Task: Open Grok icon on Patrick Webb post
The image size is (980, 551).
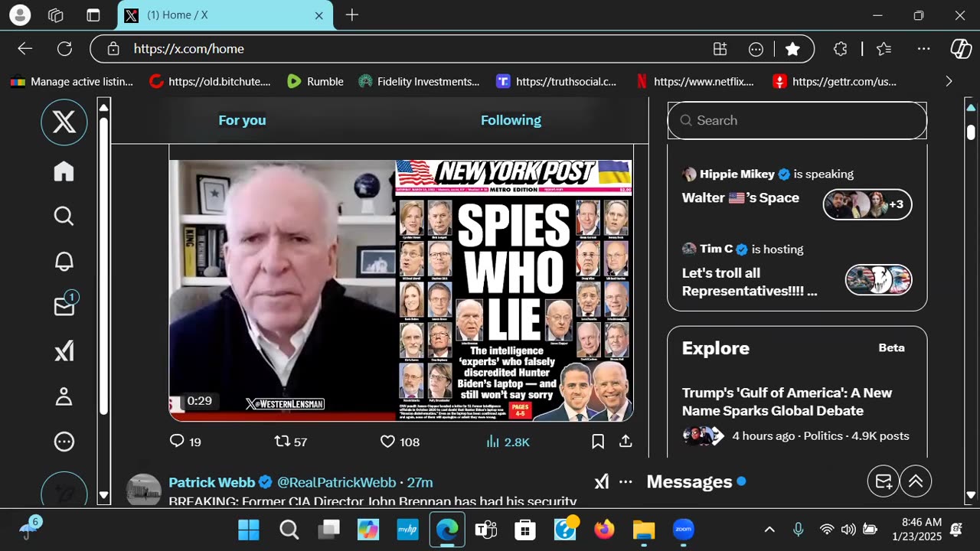Action: [602, 482]
